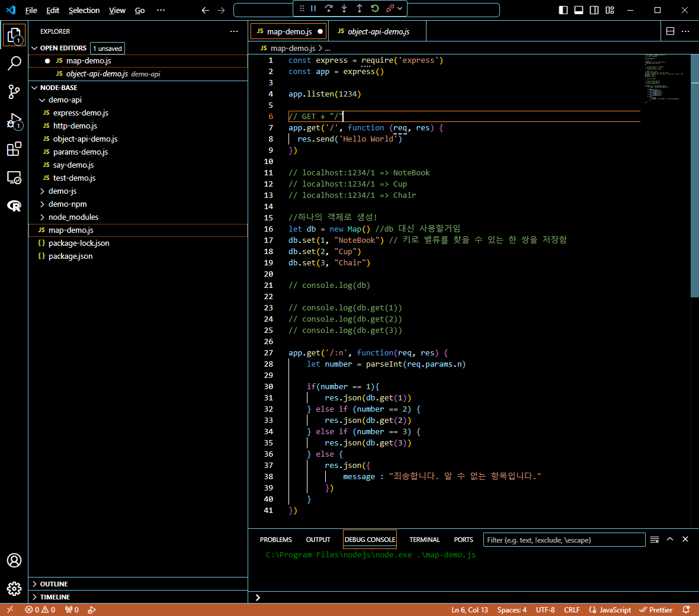Open the R extension icon in activity bar
Viewport: 699px width, 616px height.
tap(14, 206)
